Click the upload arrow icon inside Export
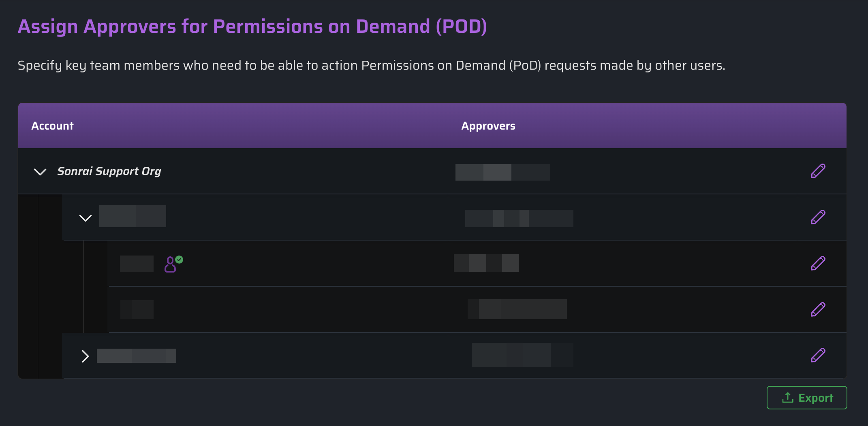This screenshot has width=868, height=426. (787, 398)
